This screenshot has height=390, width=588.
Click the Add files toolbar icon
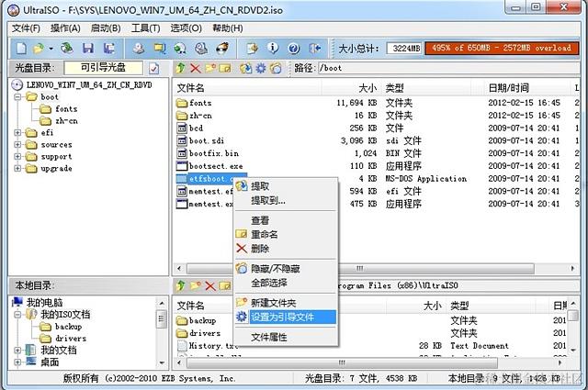[253, 49]
